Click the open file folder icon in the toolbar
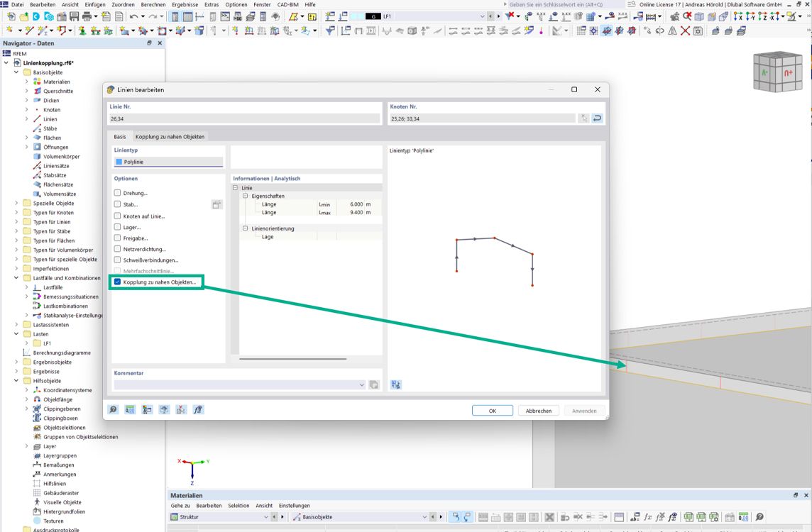The width and height of the screenshot is (812, 532). point(24,16)
